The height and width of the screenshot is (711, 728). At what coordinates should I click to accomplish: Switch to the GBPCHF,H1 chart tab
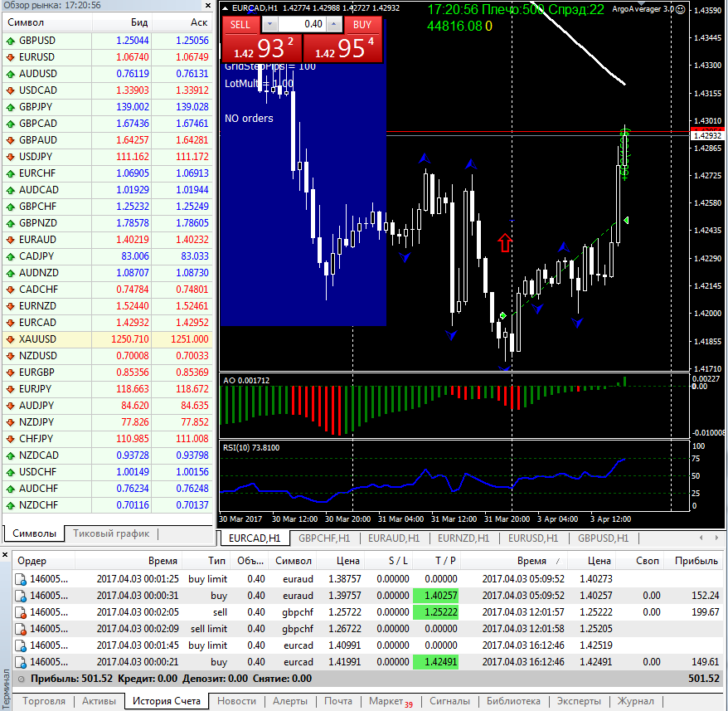tap(324, 538)
